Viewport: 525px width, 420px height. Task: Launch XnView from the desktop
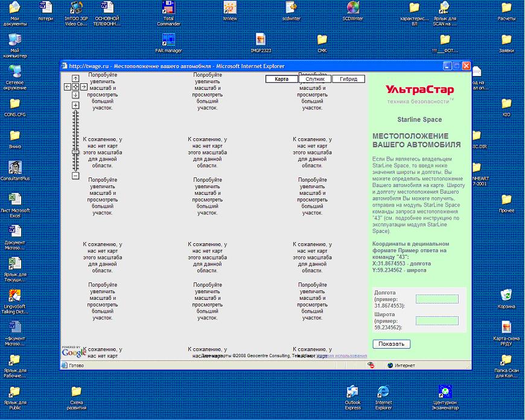click(230, 11)
